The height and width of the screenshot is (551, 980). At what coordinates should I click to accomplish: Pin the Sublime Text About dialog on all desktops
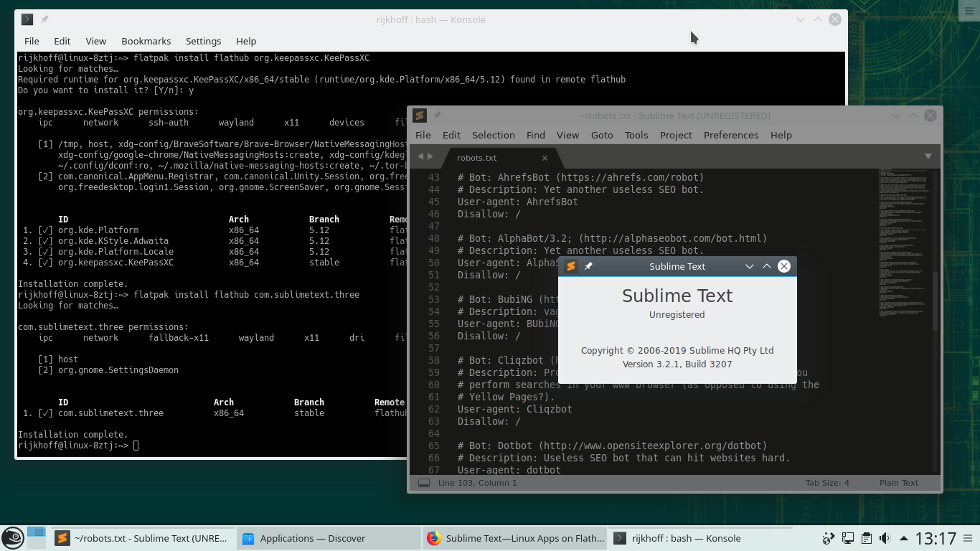pyautogui.click(x=588, y=266)
